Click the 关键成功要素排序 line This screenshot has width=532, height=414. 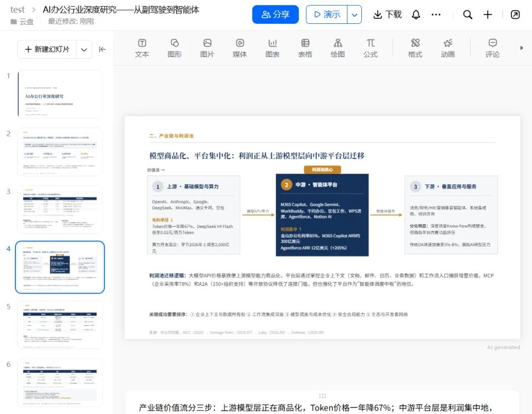point(278,315)
